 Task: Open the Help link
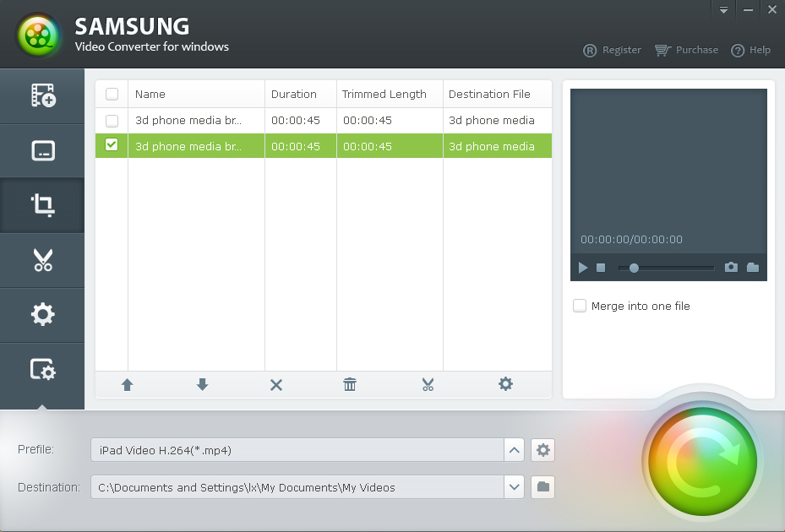click(x=750, y=50)
